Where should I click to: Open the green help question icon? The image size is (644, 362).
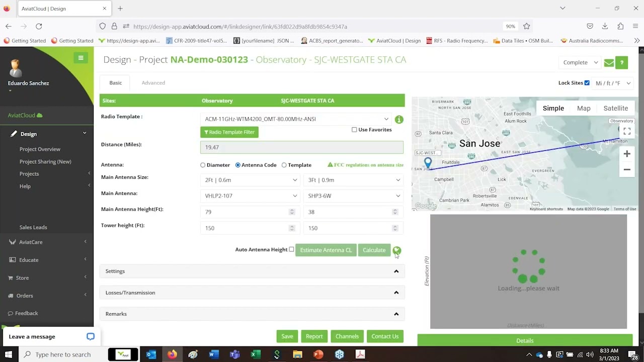coord(622,62)
